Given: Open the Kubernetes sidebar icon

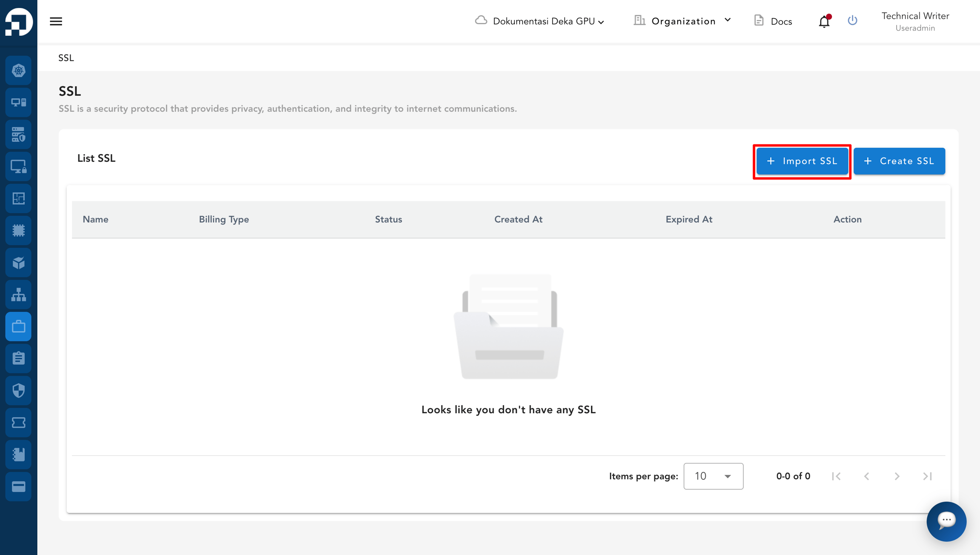Looking at the screenshot, I should point(18,70).
